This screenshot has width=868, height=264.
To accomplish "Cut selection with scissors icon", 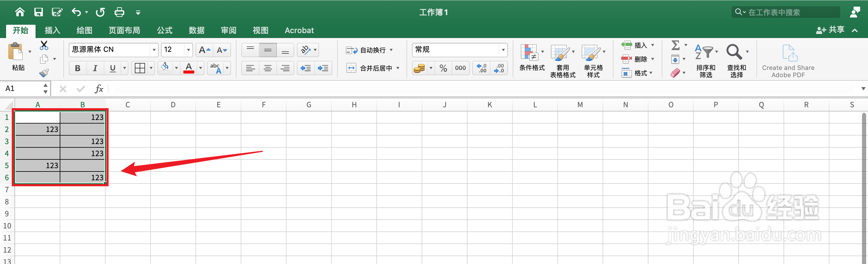I will click(44, 45).
